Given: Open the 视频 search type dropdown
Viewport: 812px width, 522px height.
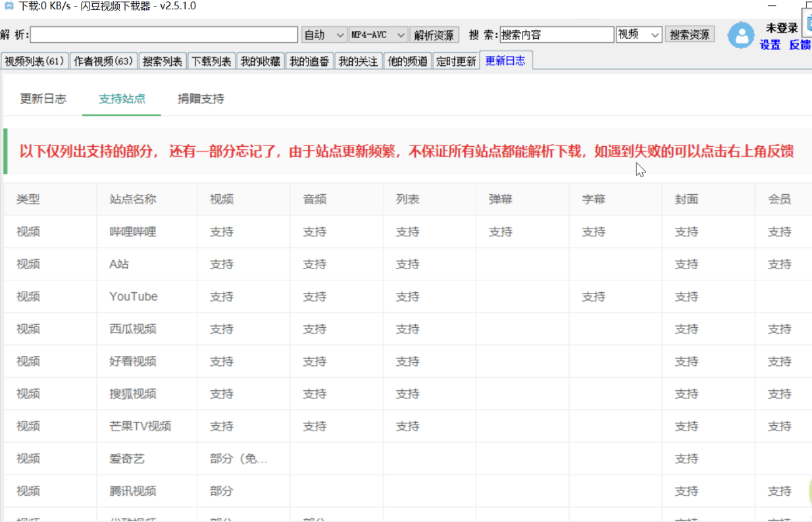Looking at the screenshot, I should tap(639, 34).
